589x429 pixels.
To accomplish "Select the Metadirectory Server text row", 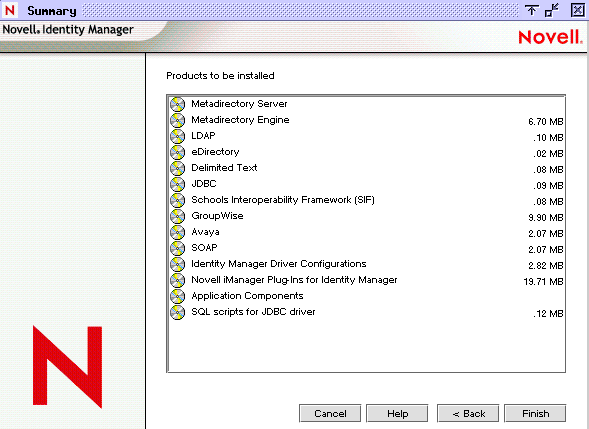I will click(x=239, y=104).
